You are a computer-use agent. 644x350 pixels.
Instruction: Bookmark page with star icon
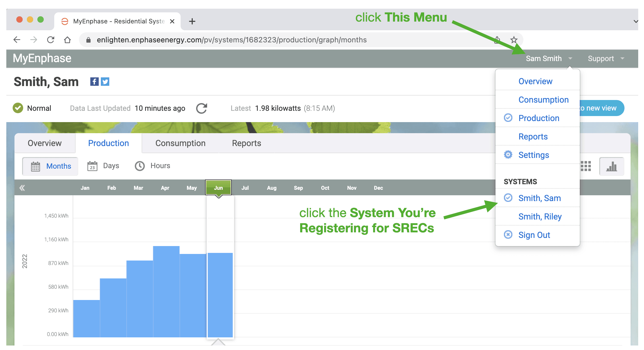[x=514, y=40]
